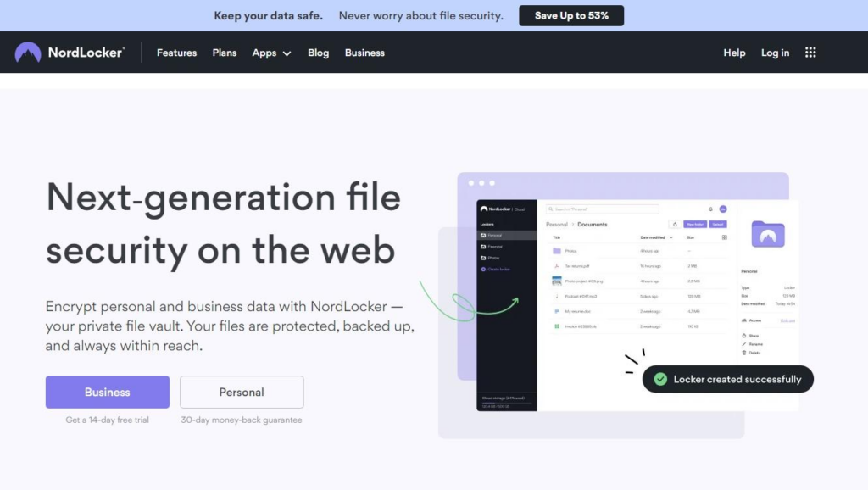Select Features in the navigation menu
This screenshot has width=868, height=490.
coord(175,53)
